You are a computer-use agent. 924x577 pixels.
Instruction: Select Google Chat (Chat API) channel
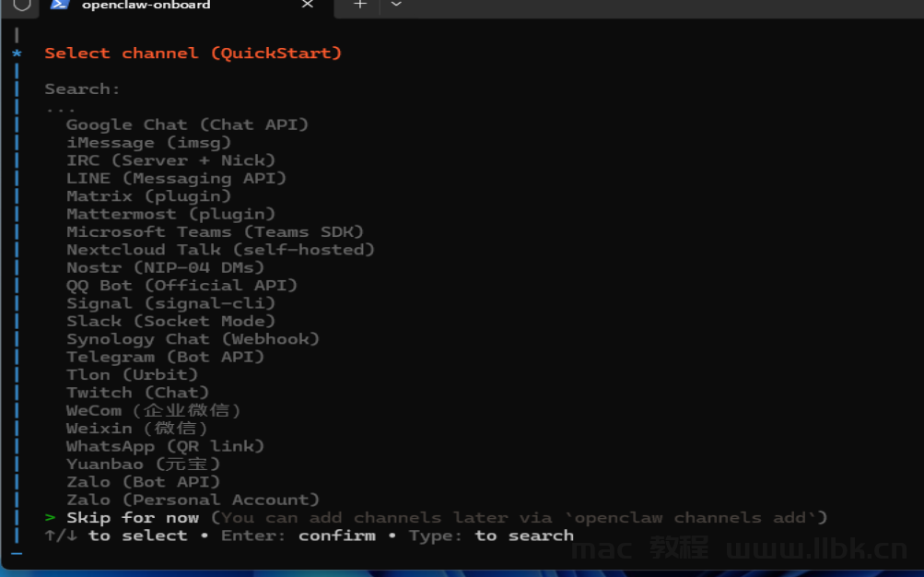tap(187, 125)
